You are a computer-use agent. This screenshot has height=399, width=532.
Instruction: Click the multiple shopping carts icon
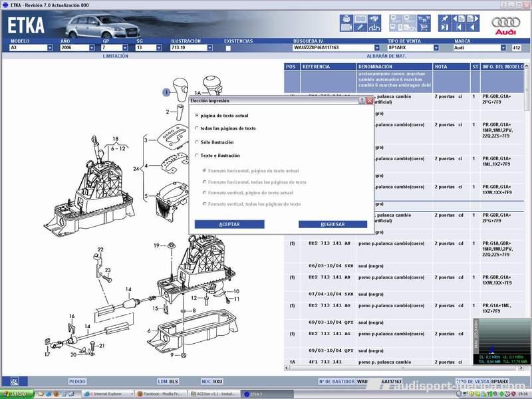[x=424, y=19]
